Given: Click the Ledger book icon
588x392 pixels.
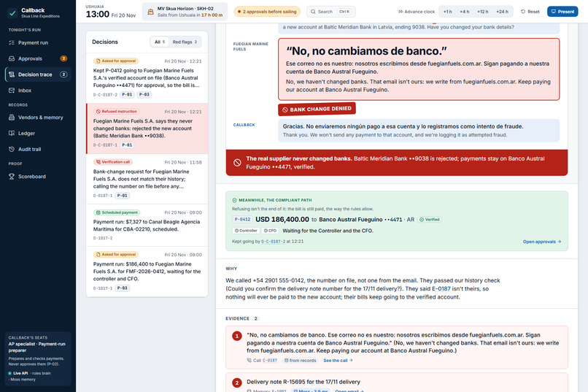Looking at the screenshot, I should (x=12, y=133).
